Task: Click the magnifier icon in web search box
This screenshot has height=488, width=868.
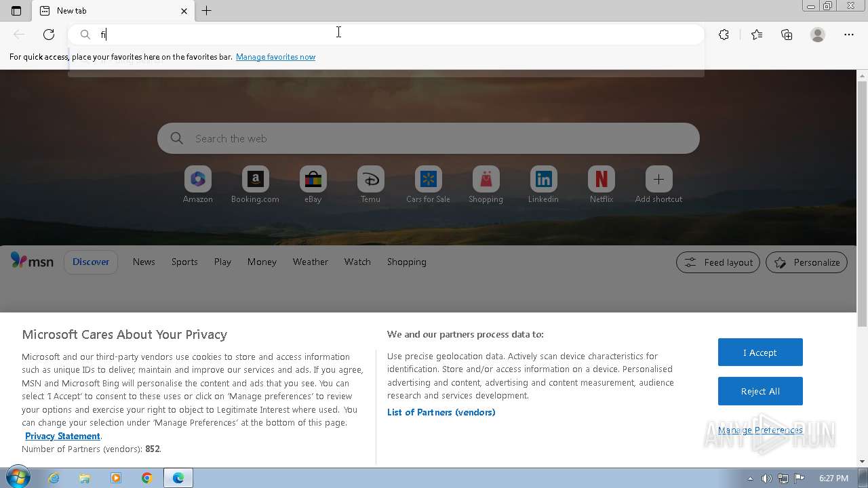Action: pyautogui.click(x=177, y=138)
